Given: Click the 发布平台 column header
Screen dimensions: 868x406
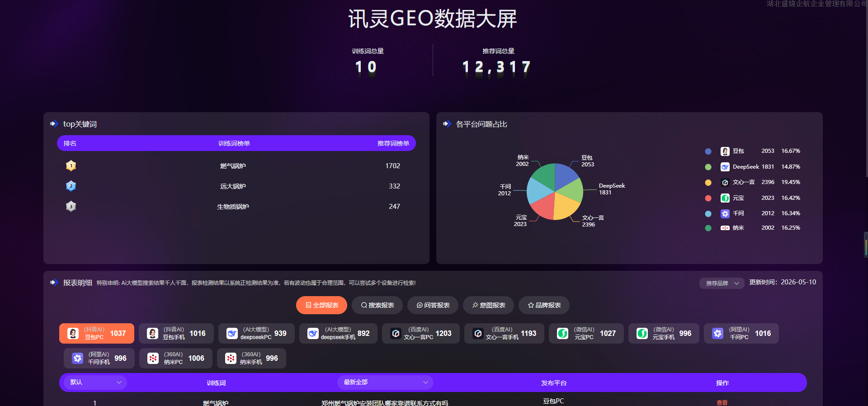Looking at the screenshot, I should tap(554, 383).
